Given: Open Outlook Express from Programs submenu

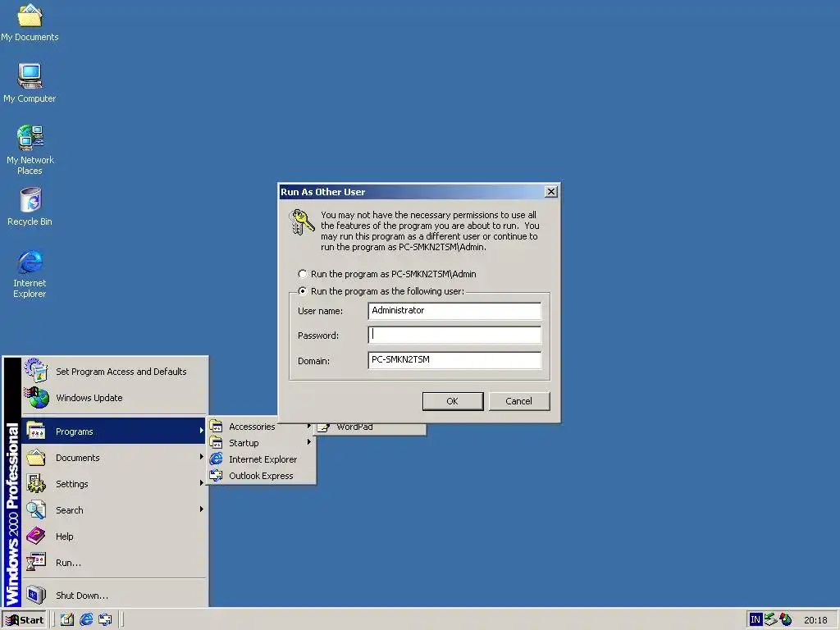Looking at the screenshot, I should [x=262, y=476].
